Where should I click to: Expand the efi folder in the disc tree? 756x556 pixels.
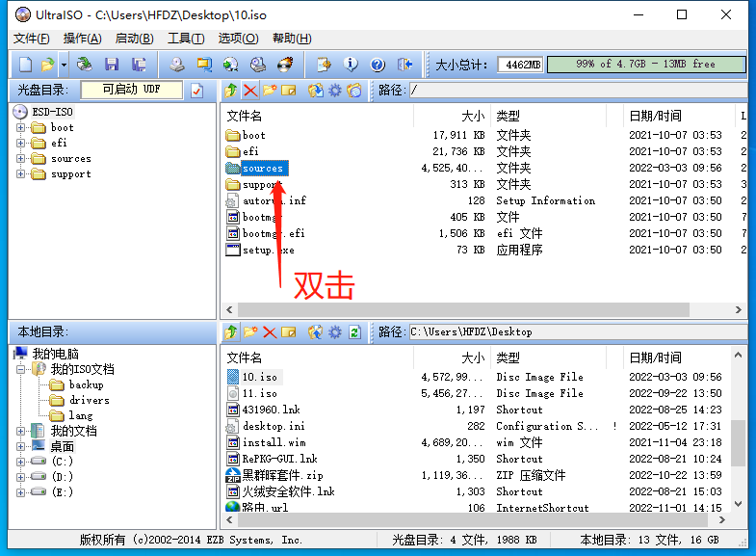point(20,144)
